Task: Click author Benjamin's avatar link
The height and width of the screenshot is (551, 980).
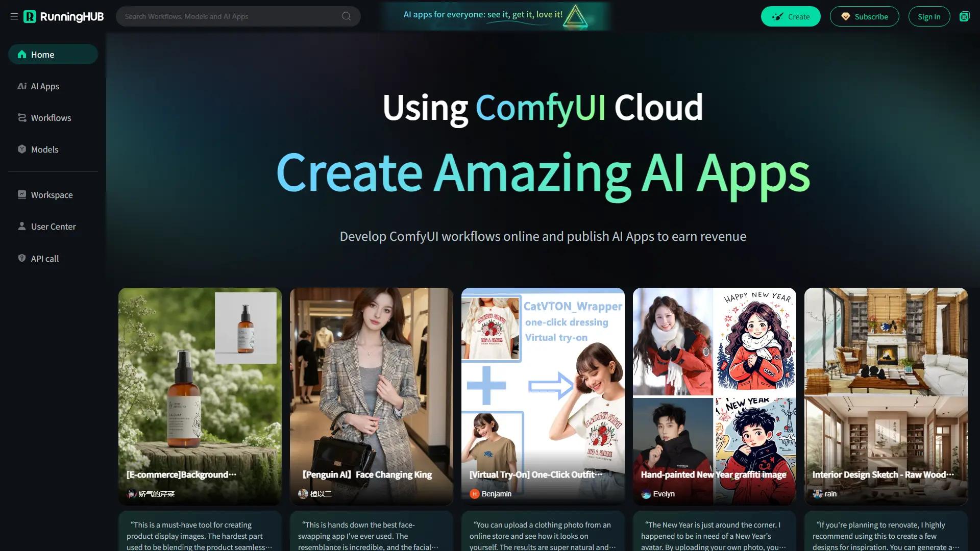Action: (x=474, y=494)
